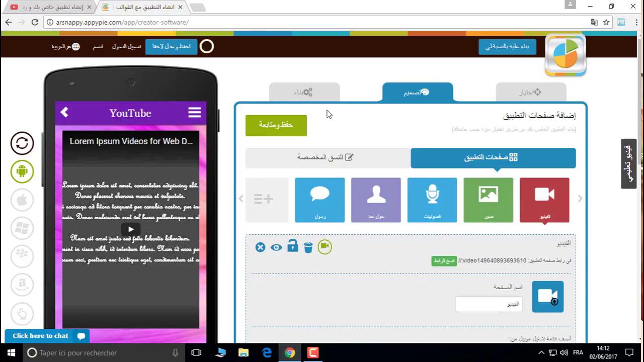Switch preview to Apple device
644x362 pixels.
pos(22,200)
